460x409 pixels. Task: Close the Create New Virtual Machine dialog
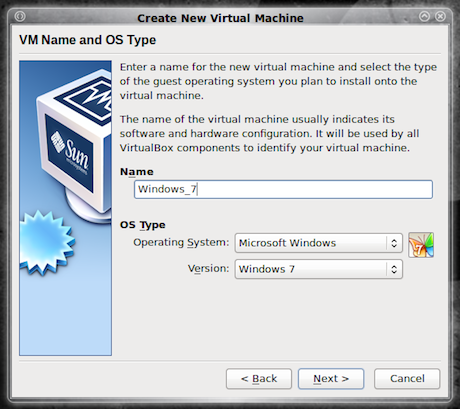click(440, 16)
